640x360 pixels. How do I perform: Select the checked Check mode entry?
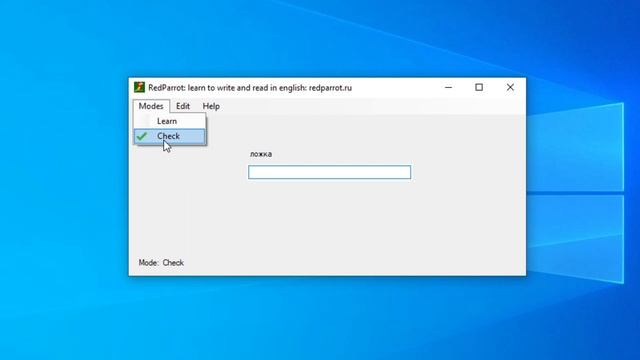click(170, 136)
